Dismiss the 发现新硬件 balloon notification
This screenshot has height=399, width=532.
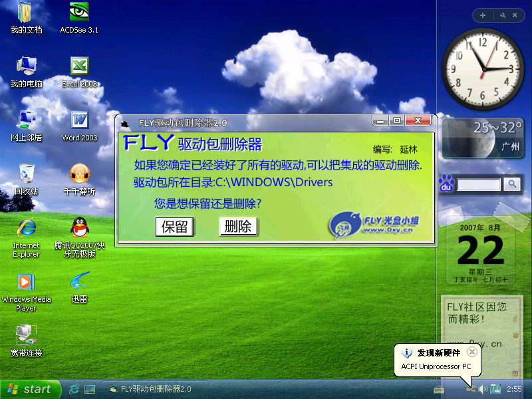click(472, 352)
